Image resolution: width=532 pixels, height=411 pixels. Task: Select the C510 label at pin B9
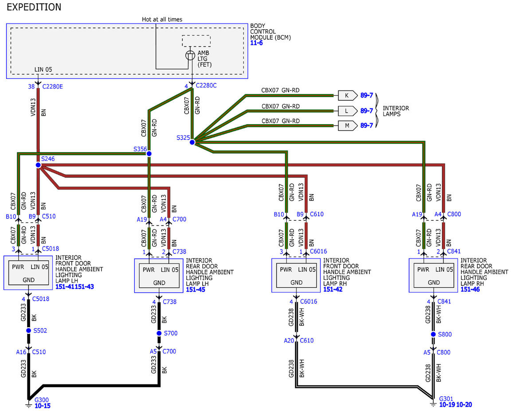point(49,216)
